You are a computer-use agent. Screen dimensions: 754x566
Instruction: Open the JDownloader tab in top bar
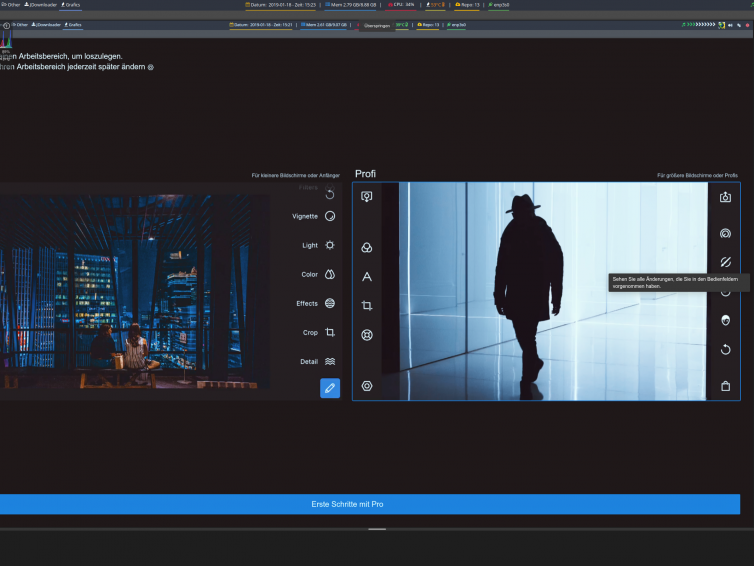pos(42,5)
